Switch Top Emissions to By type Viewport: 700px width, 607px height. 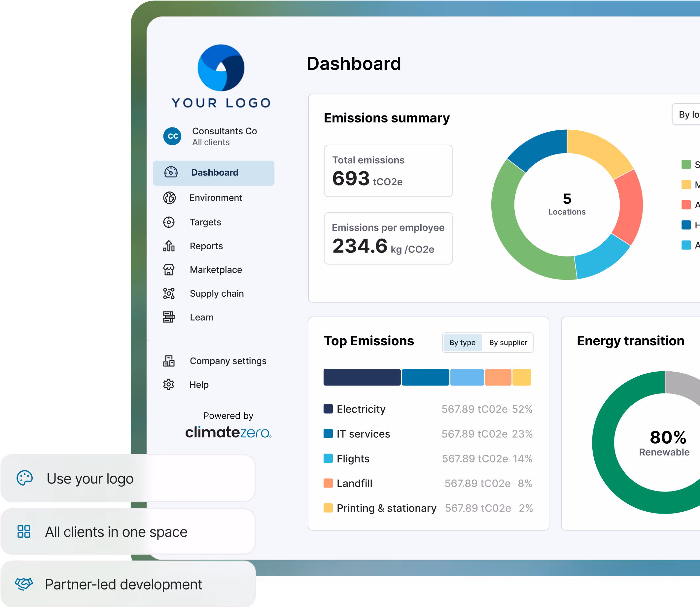pos(462,343)
